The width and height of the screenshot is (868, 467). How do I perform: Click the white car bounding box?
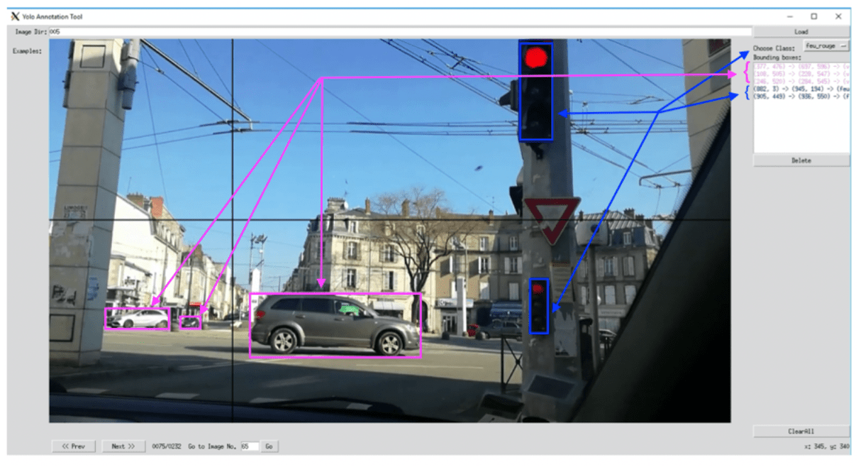138,319
